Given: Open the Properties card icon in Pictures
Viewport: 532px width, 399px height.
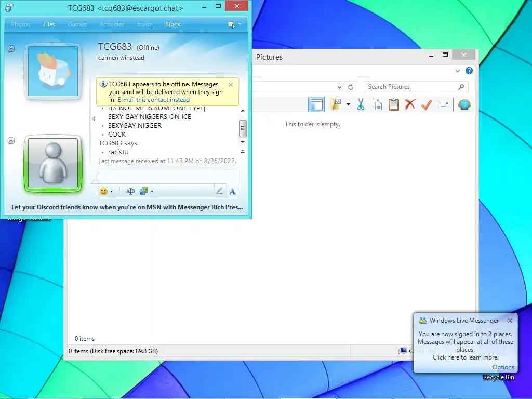Looking at the screenshot, I should (444, 104).
